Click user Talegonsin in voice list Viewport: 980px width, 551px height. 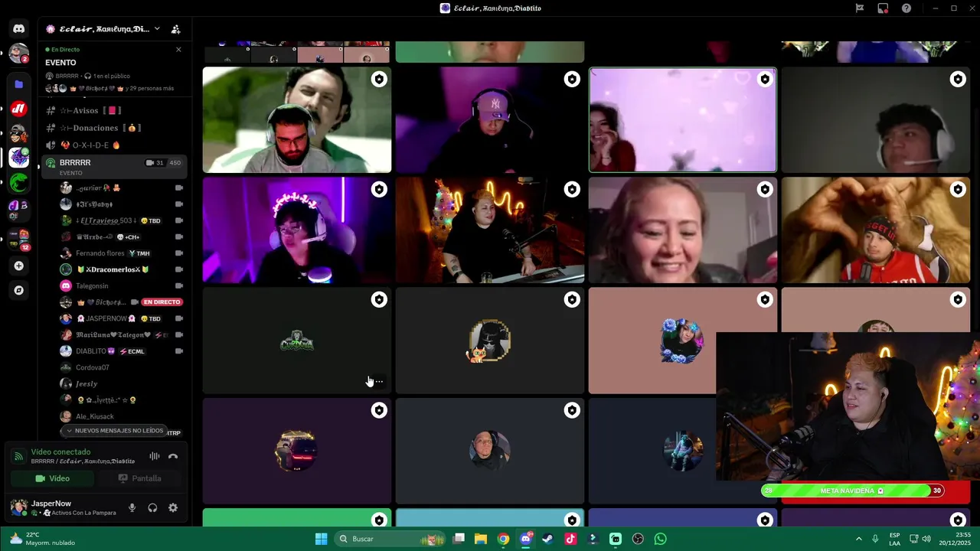[92, 286]
